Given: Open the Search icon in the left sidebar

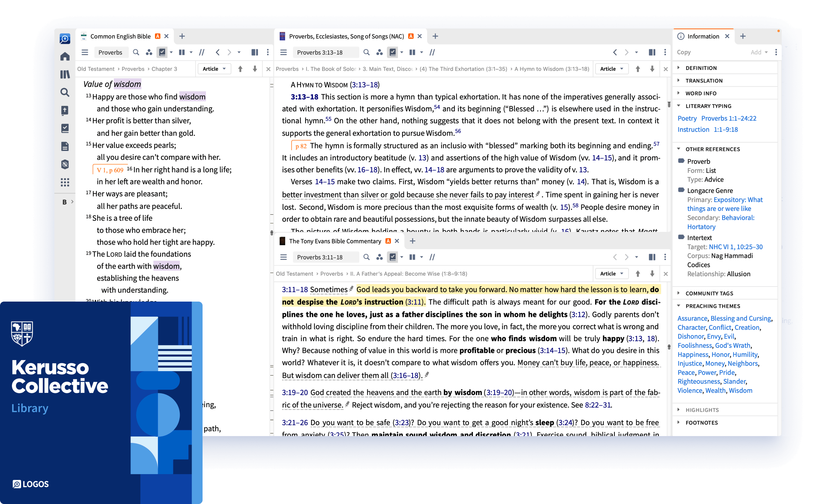Looking at the screenshot, I should pyautogui.click(x=65, y=92).
